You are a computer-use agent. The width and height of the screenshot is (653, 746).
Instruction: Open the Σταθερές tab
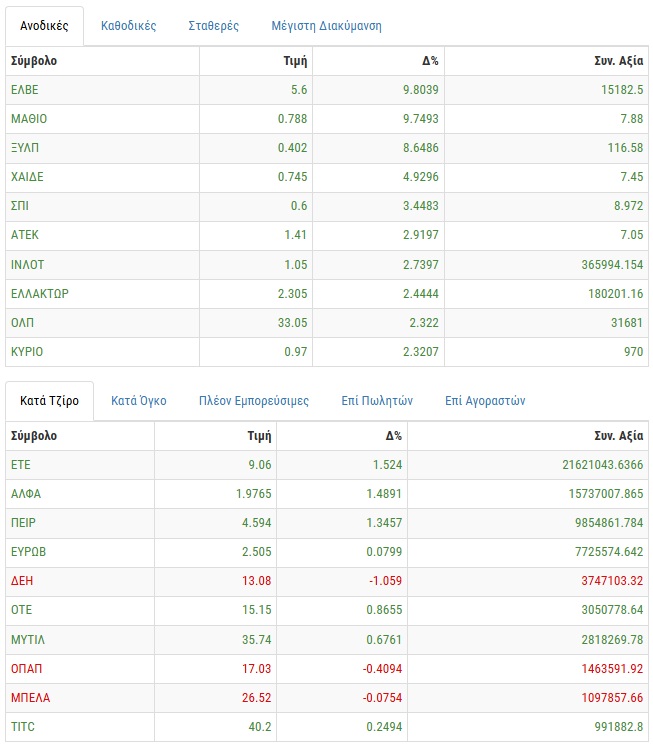(213, 26)
